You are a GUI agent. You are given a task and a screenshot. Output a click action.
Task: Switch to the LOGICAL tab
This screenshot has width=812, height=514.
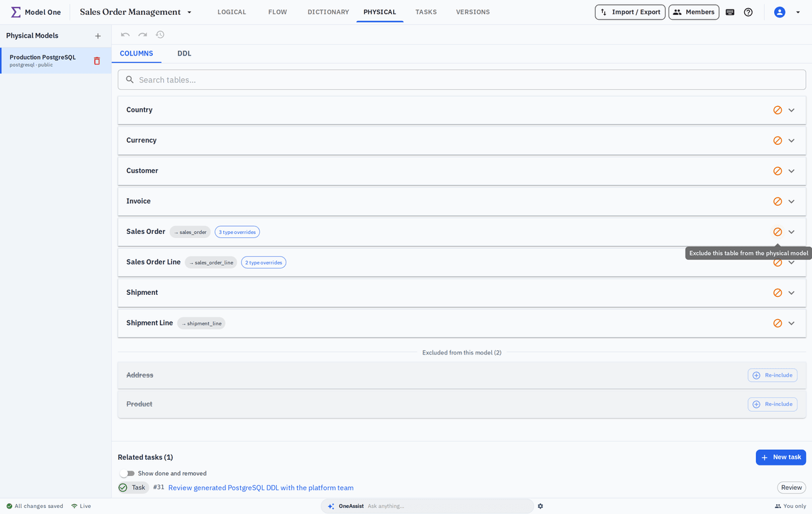click(231, 12)
